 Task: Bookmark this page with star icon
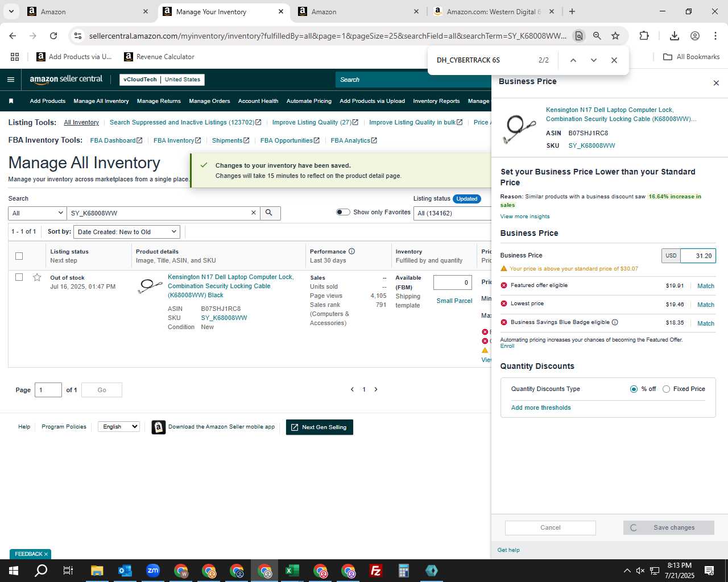(615, 36)
